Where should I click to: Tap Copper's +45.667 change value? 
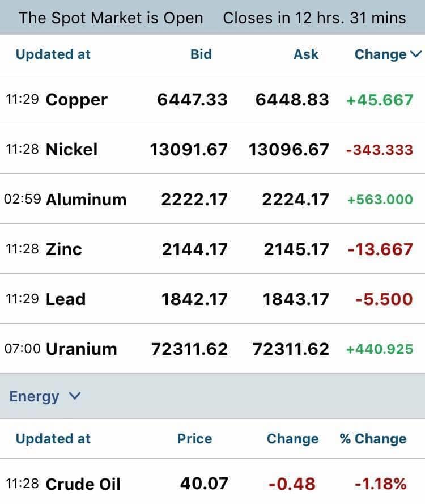pyautogui.click(x=380, y=100)
